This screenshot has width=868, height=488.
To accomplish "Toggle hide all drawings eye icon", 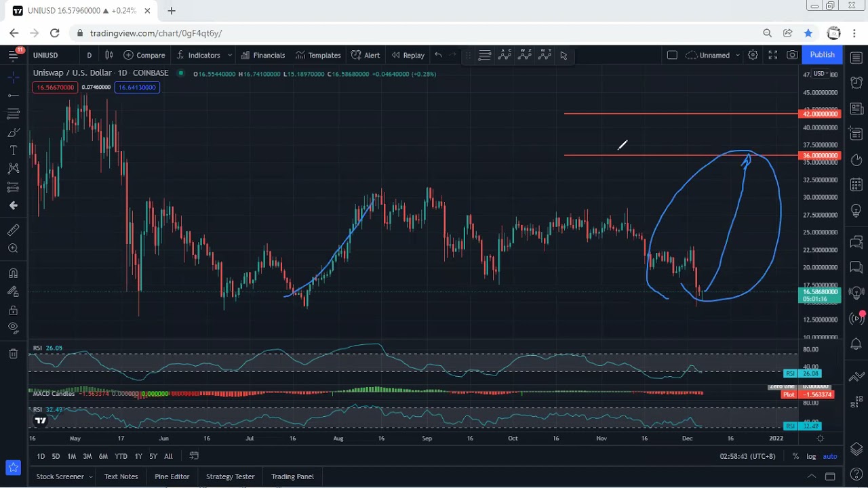I will tap(13, 328).
